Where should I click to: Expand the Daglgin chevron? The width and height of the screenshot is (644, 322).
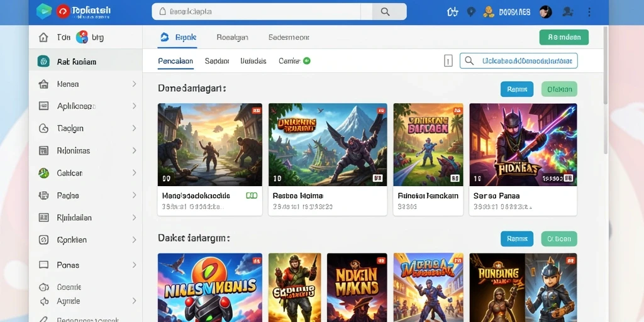[134, 128]
